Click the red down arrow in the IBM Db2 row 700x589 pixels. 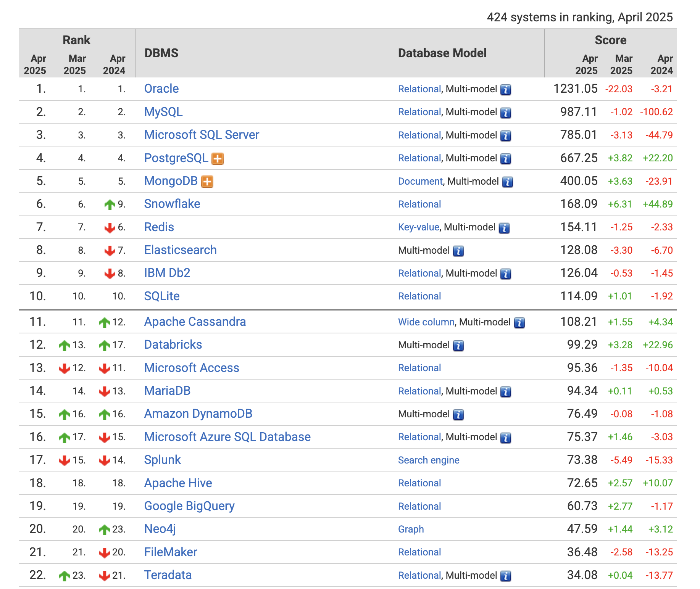tap(110, 274)
